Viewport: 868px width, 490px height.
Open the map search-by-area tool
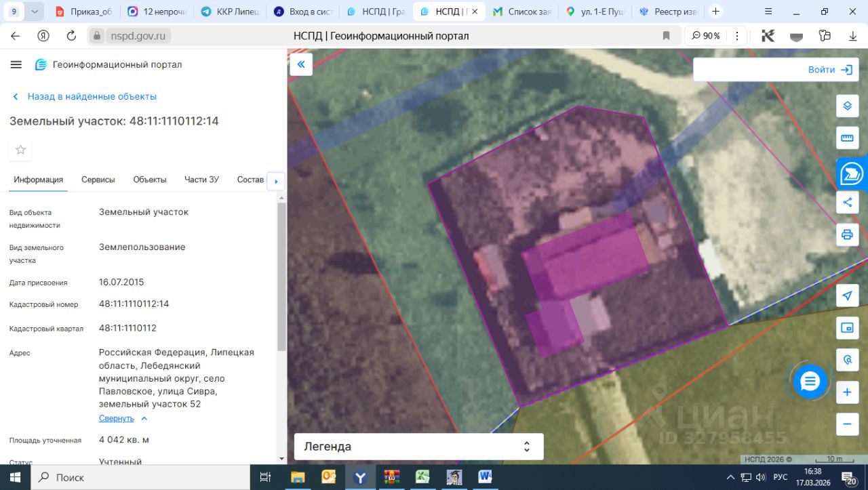pos(847,360)
